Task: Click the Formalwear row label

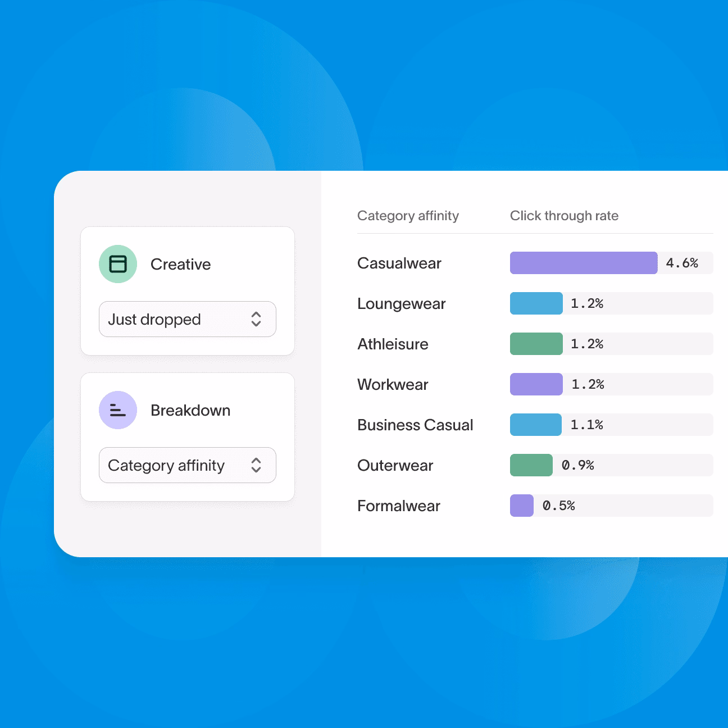Action: click(398, 506)
